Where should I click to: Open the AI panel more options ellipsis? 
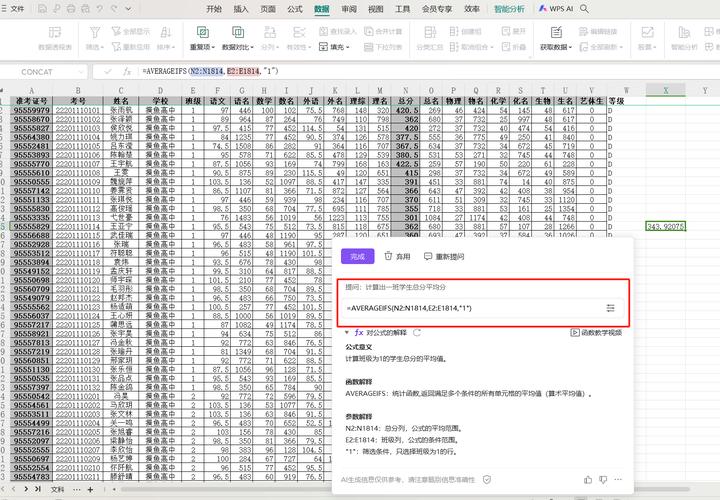click(618, 480)
